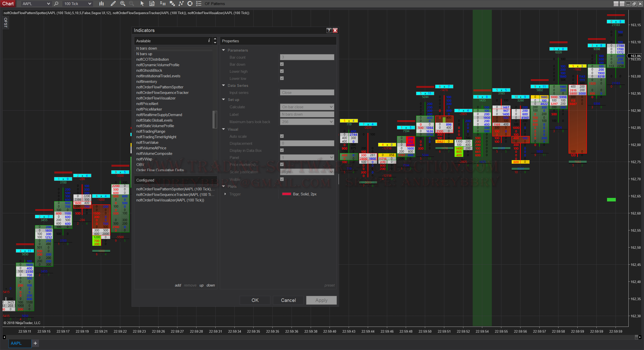The height and width of the screenshot is (350, 644).
Task: Open the Data Box icon
Action: tap(152, 4)
